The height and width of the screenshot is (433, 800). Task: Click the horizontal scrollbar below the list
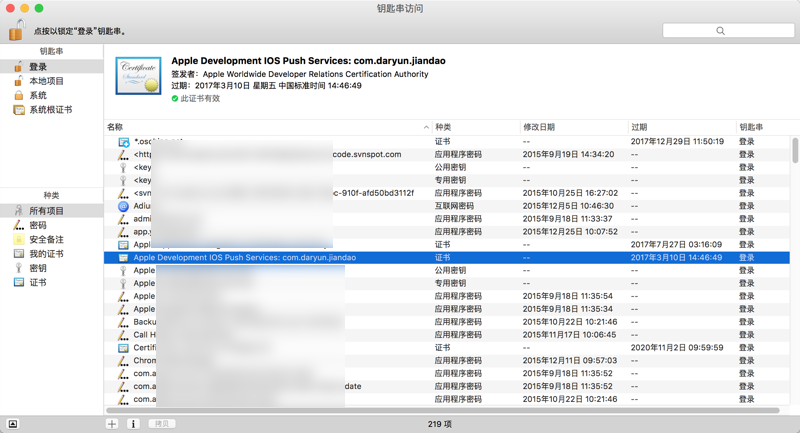point(443,410)
